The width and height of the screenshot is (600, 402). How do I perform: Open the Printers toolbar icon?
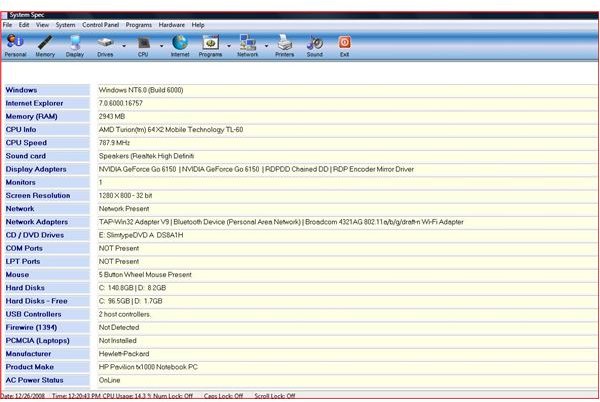(x=285, y=46)
